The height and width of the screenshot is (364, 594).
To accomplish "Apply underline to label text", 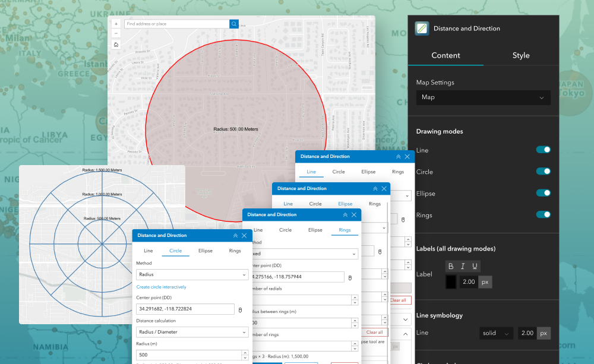I will pos(475,266).
